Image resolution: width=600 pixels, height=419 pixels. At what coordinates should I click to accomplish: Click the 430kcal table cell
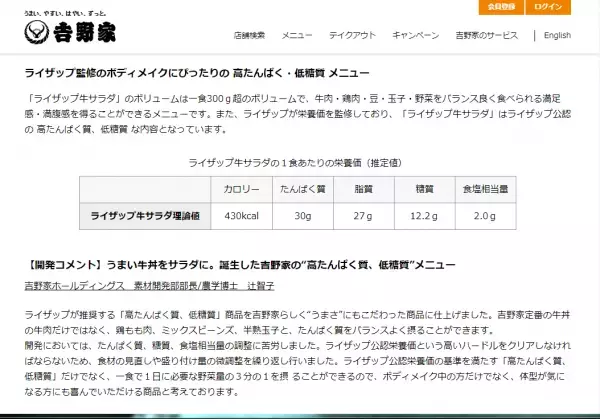tap(241, 216)
